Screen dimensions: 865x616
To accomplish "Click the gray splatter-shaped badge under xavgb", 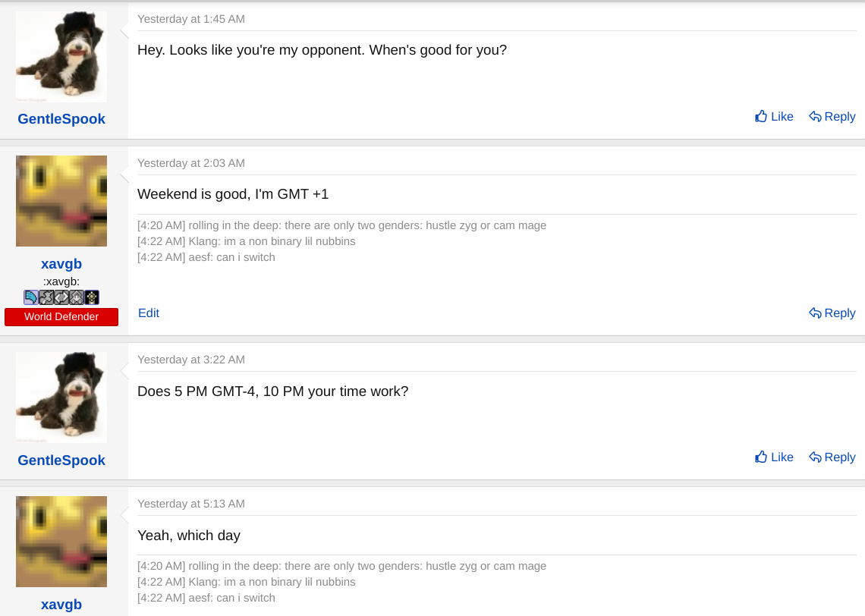I will pyautogui.click(x=46, y=297).
